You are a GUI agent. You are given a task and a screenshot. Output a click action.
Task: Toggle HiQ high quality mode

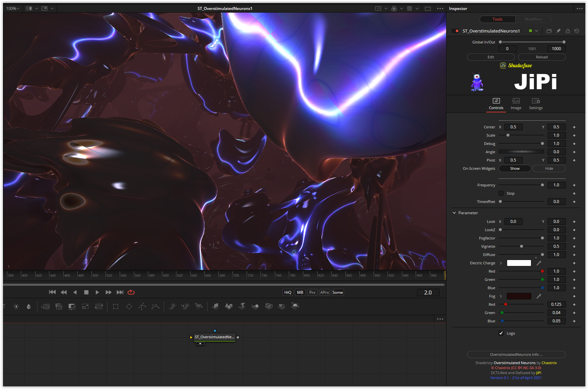pyautogui.click(x=288, y=292)
